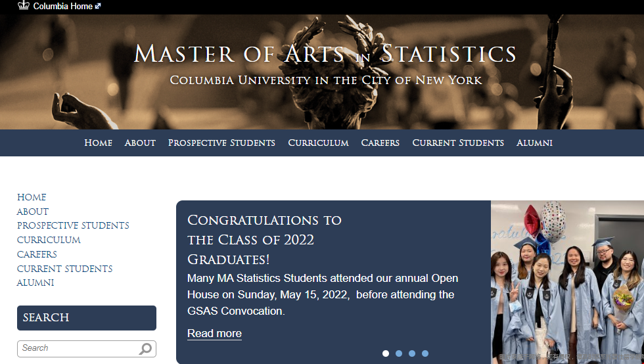Open Prospective Students in the navigation bar
The width and height of the screenshot is (644, 364).
click(221, 143)
